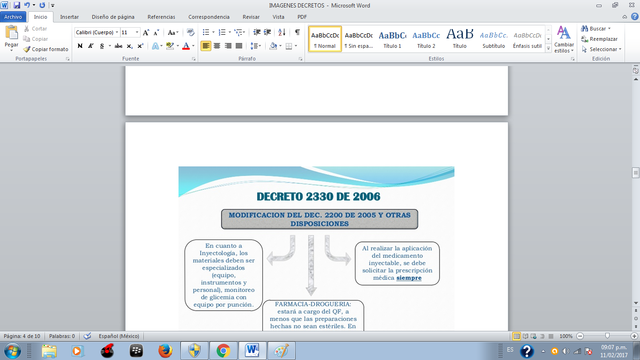Toggle strikethrough (abc) formatting
This screenshot has width=640, height=360.
118,46
